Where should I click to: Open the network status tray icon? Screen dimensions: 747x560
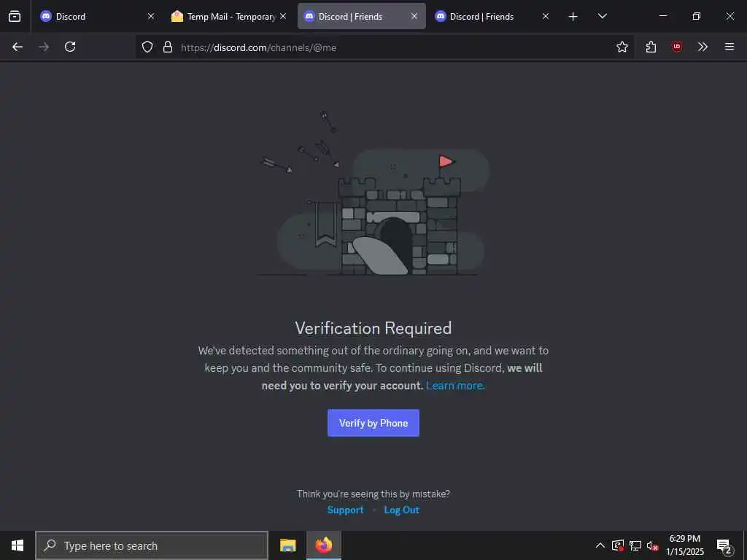coord(635,545)
